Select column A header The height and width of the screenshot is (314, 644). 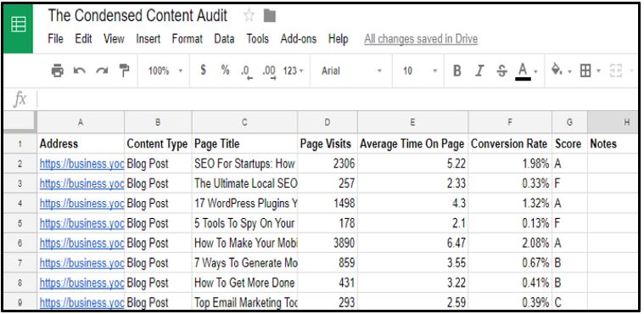(81, 122)
